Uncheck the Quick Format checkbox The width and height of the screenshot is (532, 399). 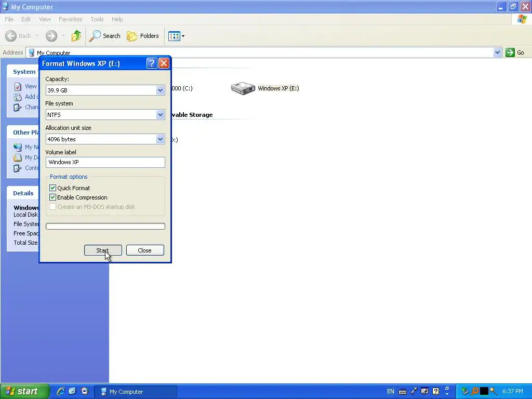(52, 188)
